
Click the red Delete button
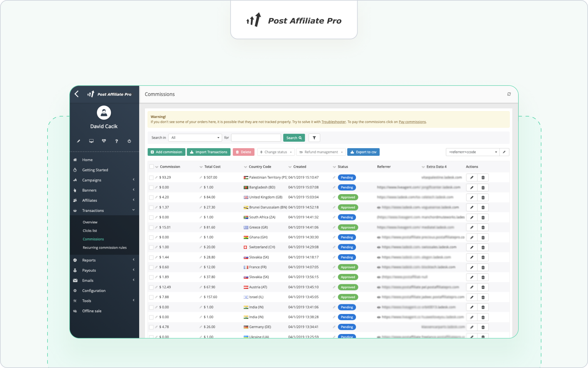(x=243, y=152)
